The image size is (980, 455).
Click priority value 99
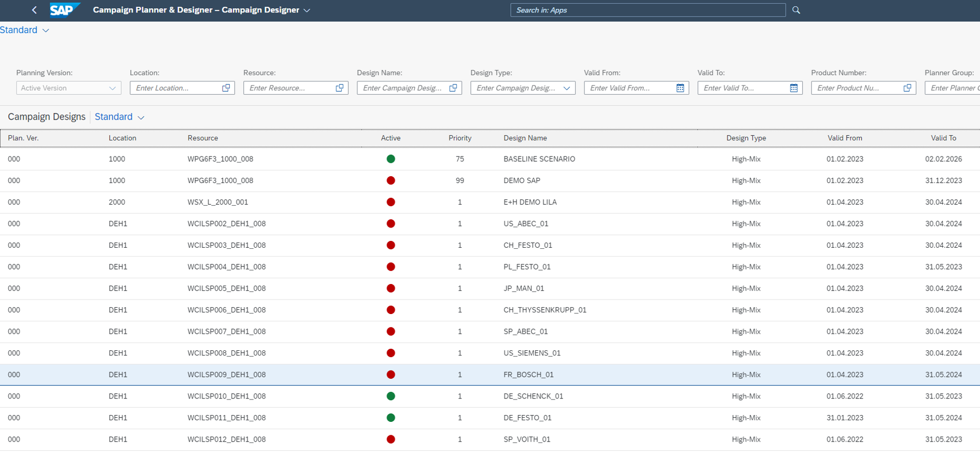[460, 181]
